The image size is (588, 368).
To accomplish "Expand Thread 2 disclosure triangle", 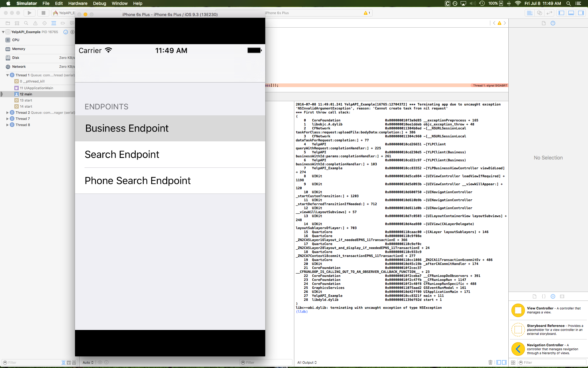I will tap(7, 113).
